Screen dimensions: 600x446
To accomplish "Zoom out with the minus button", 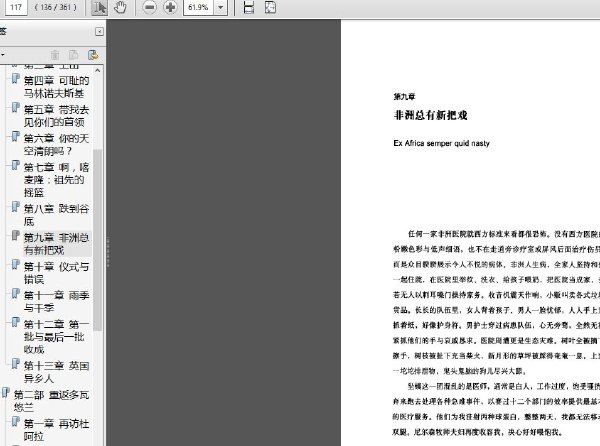I will pyautogui.click(x=149, y=7).
